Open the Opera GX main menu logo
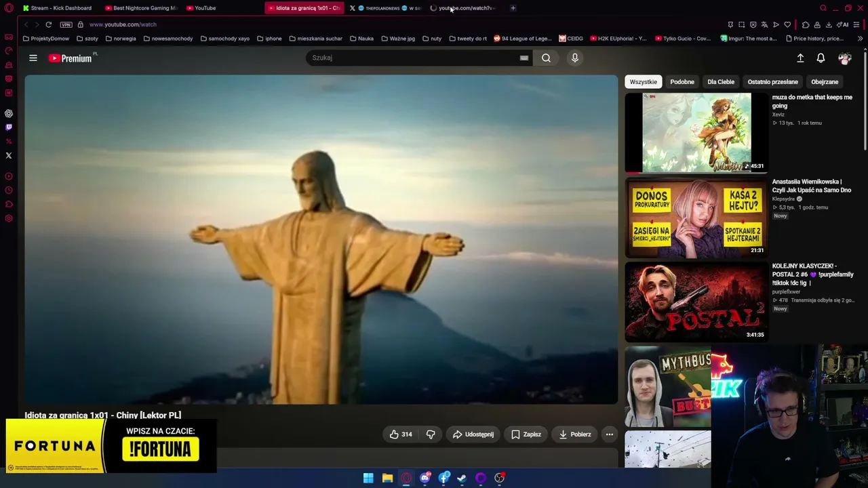The width and height of the screenshot is (868, 488). coord(9,8)
